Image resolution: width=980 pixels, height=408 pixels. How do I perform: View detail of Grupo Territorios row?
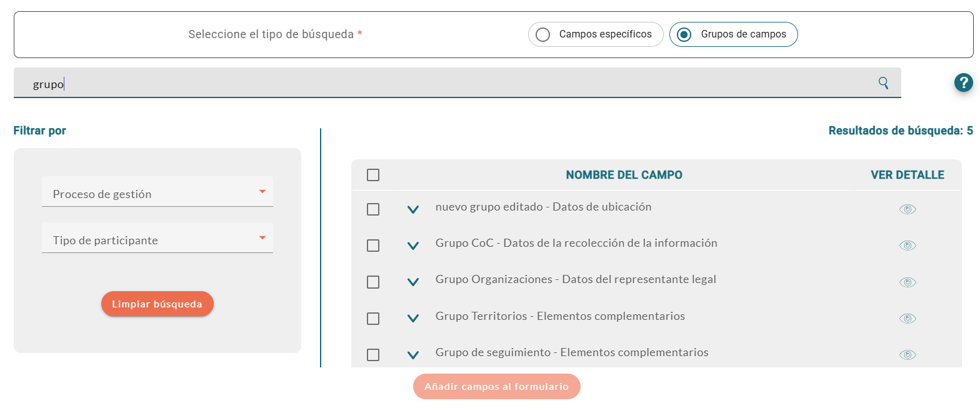[907, 319]
